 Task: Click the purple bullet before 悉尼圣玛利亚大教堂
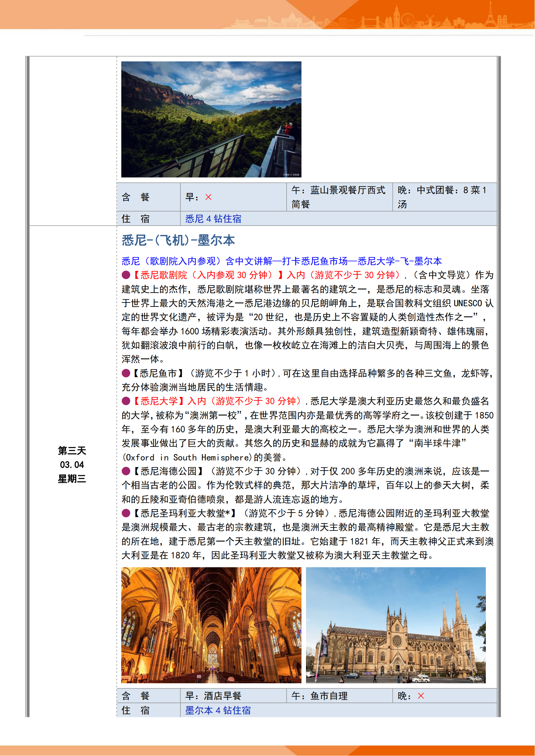point(126,513)
